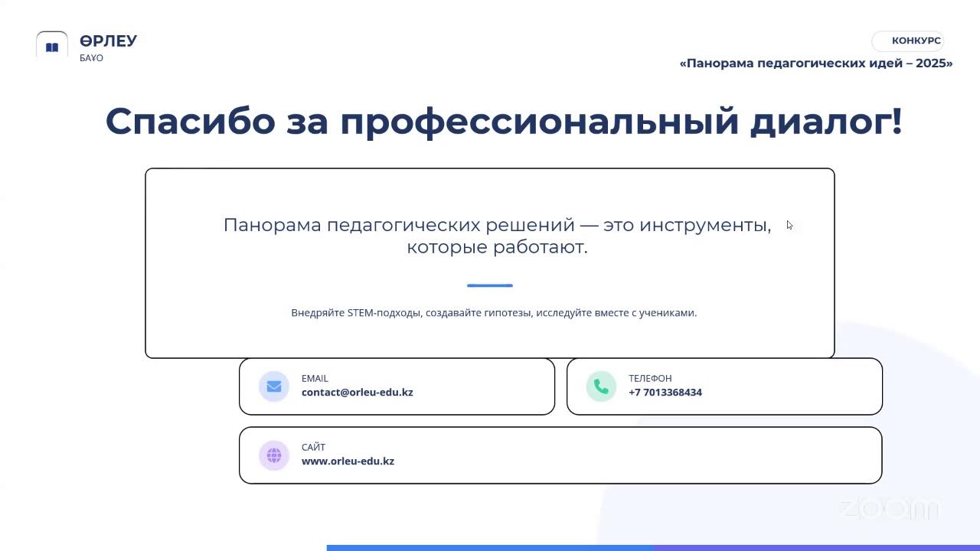The width and height of the screenshot is (980, 551).
Task: Click the purple globe site icon
Action: coord(274,455)
